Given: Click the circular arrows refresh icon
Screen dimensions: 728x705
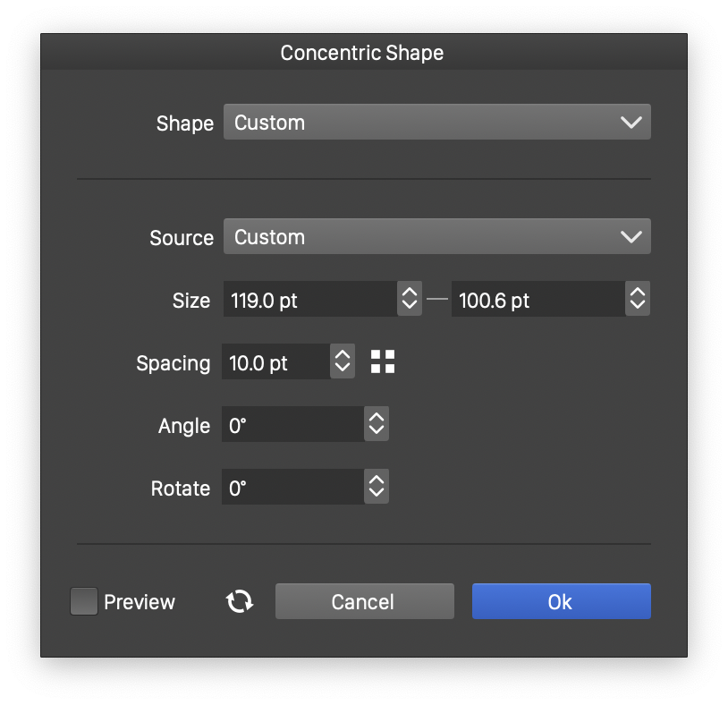Looking at the screenshot, I should click(x=239, y=602).
